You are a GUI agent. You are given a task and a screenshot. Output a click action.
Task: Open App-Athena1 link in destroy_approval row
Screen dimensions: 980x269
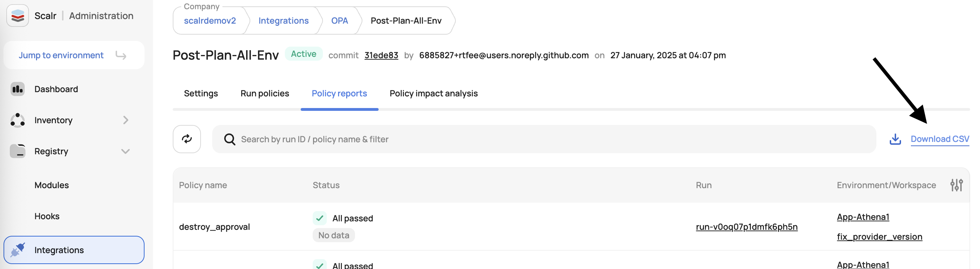click(x=863, y=217)
